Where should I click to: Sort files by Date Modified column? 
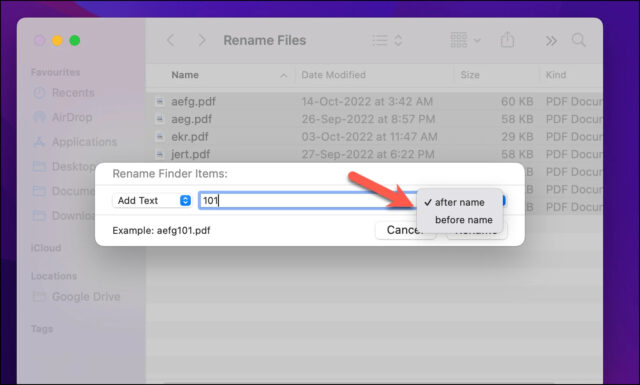333,75
